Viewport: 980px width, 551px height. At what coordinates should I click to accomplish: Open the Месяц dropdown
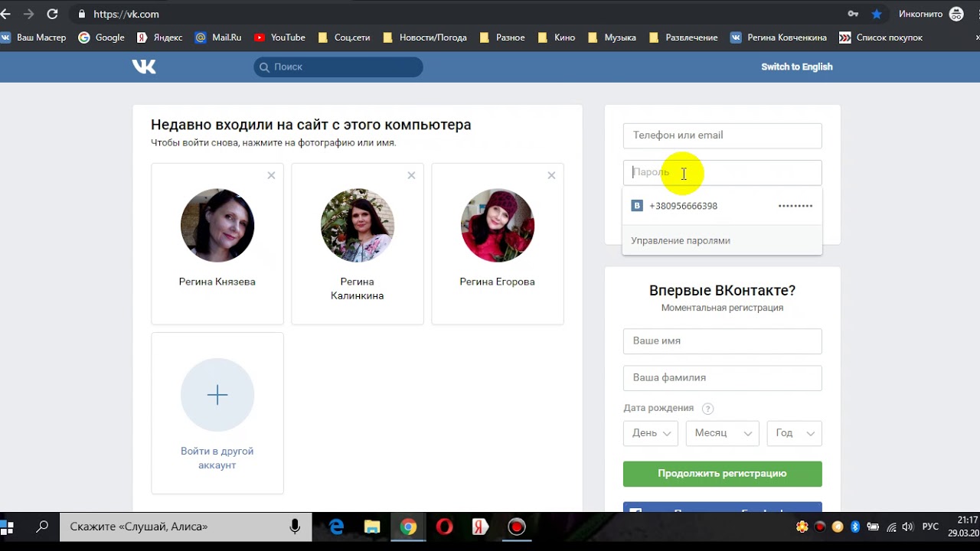[723, 433]
